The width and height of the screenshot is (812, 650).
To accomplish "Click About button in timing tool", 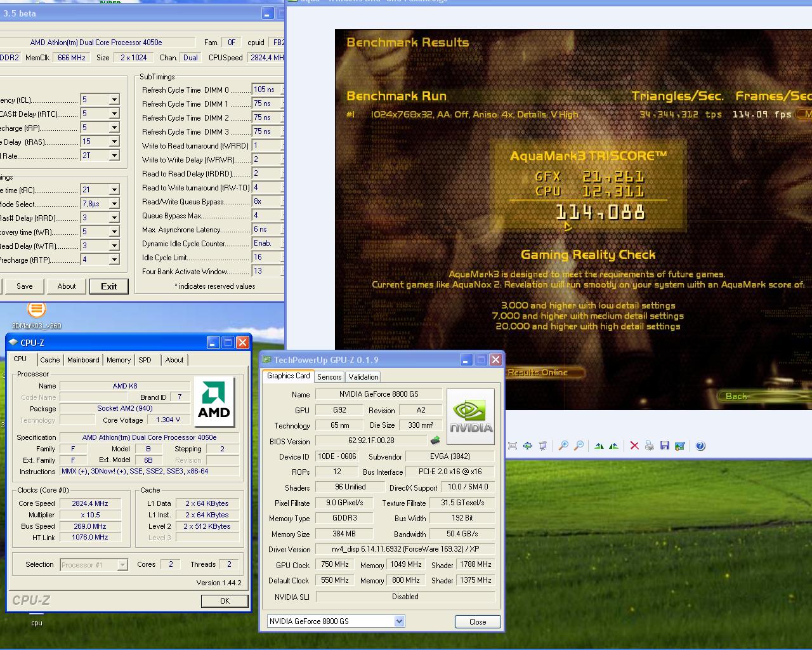I will (x=67, y=286).
